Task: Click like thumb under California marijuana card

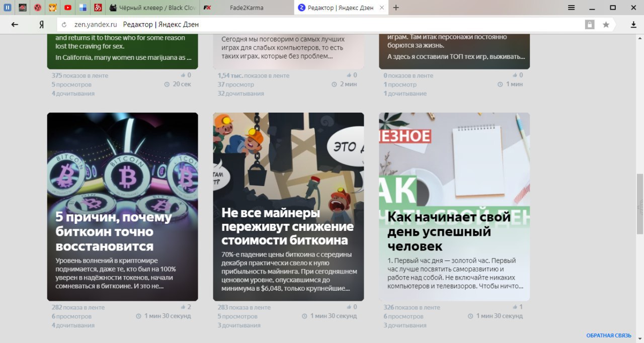Action: 183,75
